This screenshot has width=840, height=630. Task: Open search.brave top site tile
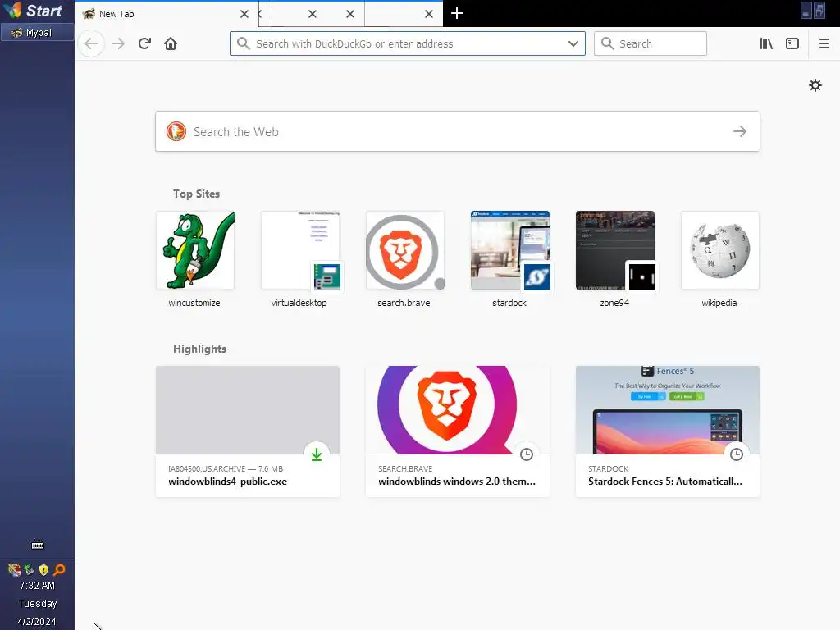point(405,250)
